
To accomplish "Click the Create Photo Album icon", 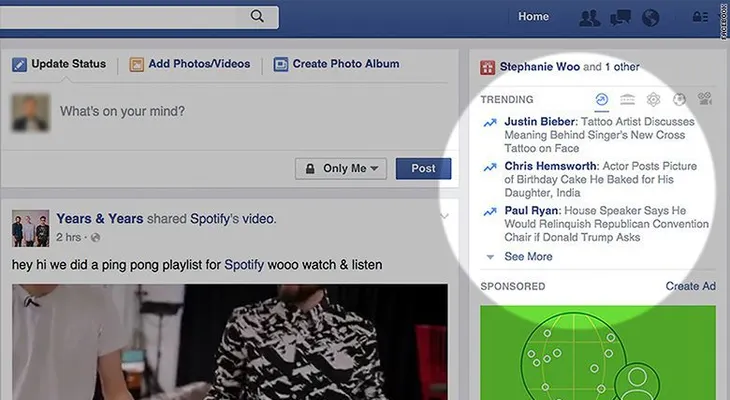I will tap(281, 64).
